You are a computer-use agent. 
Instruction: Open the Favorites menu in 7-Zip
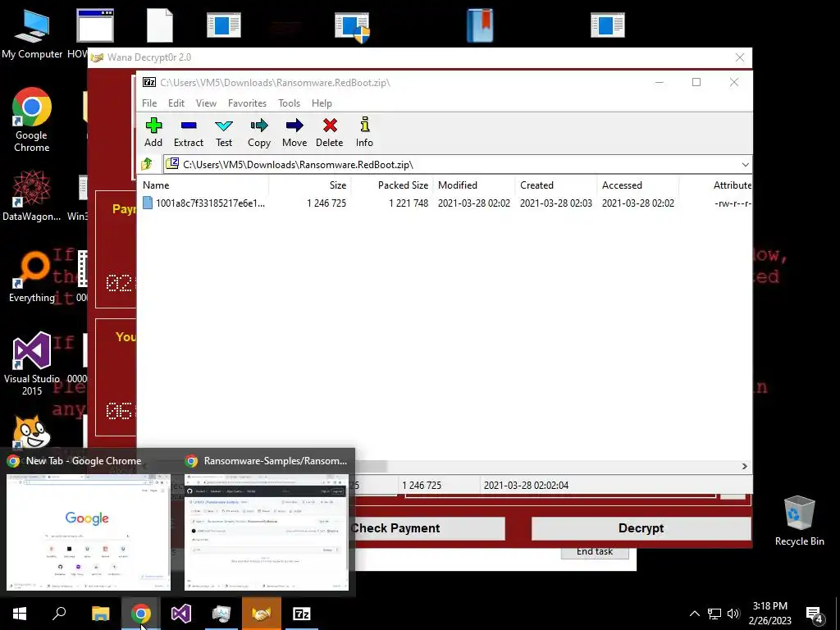coord(247,103)
